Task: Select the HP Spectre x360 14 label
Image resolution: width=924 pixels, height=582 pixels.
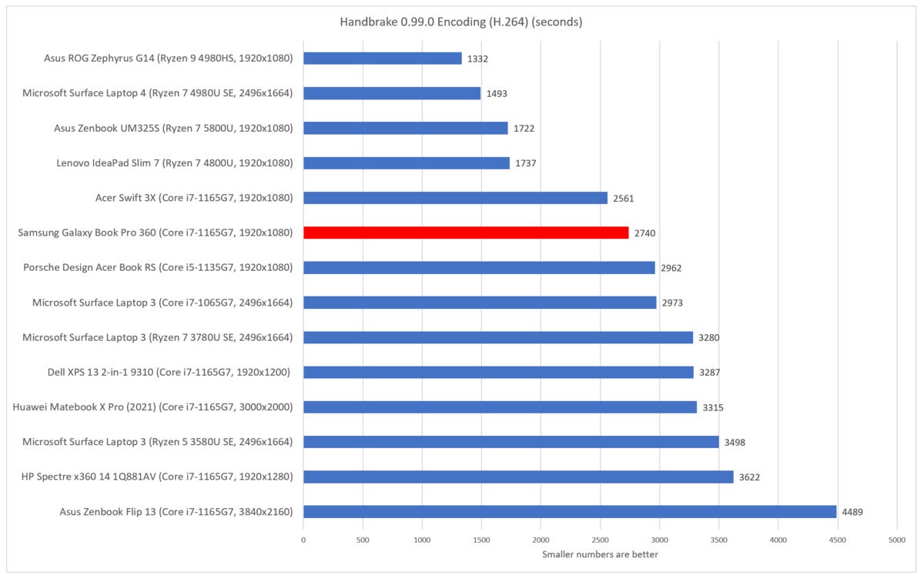Action: (x=158, y=477)
